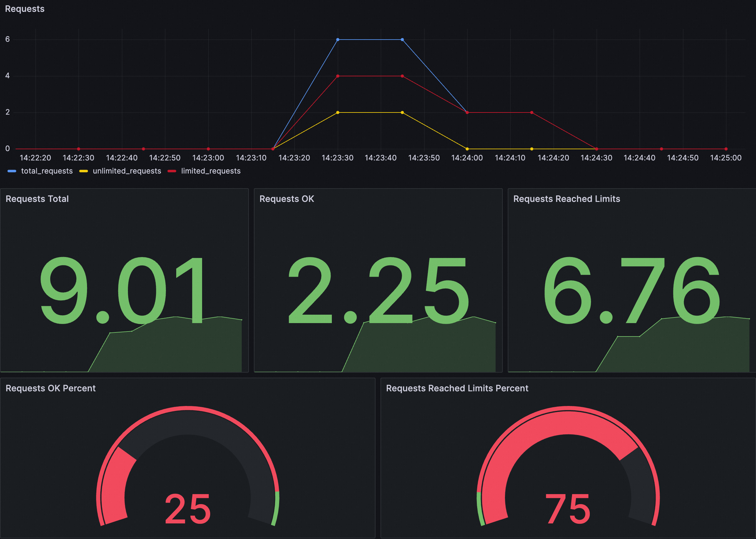Open the Requests OK panel title menu
The image size is (756, 539).
pos(286,199)
